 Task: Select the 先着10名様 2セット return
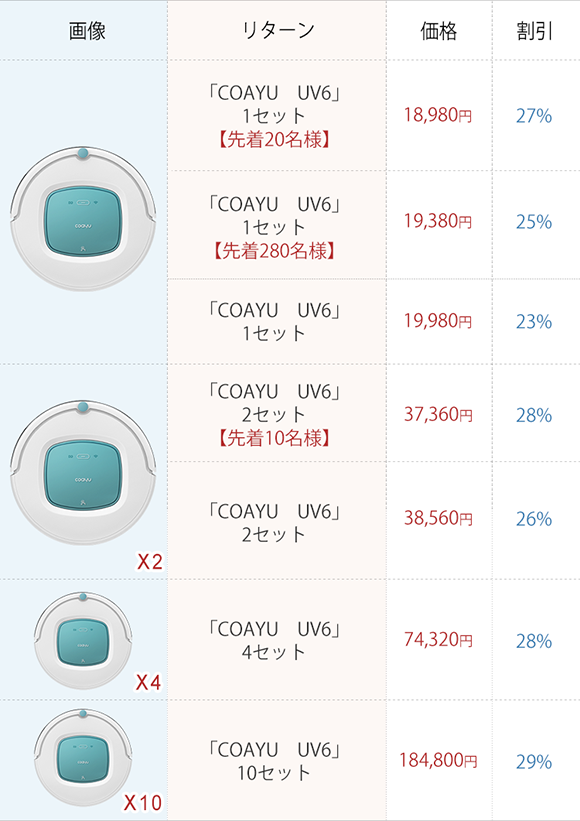click(x=274, y=414)
